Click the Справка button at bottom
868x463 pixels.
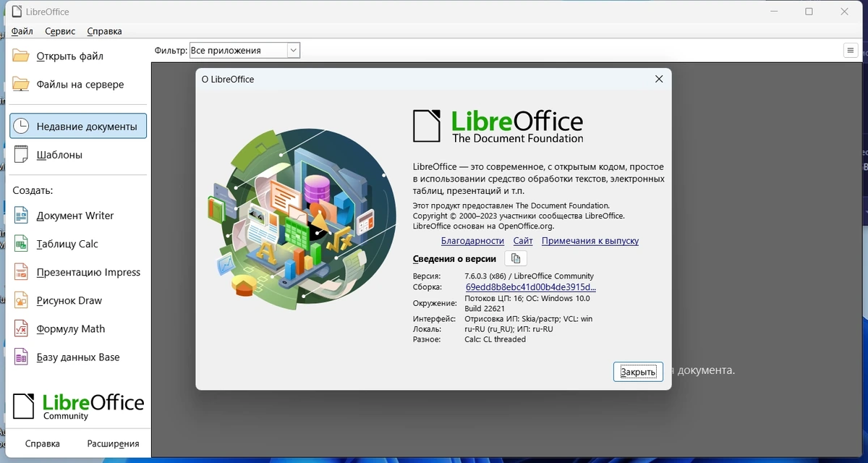point(43,443)
